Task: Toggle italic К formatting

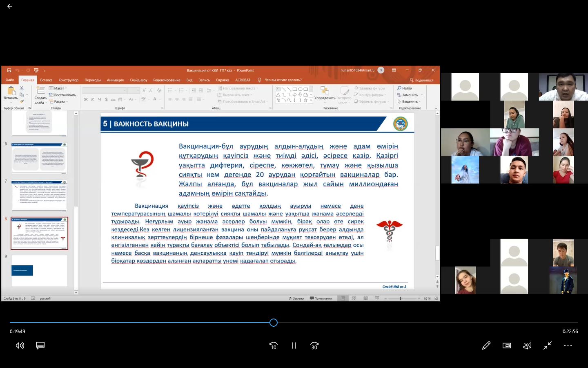Action: (x=93, y=99)
